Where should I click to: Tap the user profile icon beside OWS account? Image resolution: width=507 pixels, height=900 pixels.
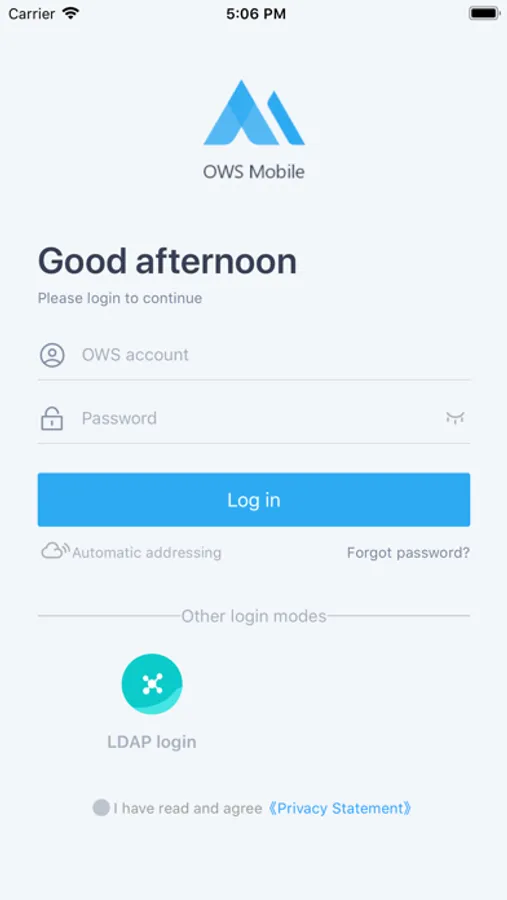[x=52, y=355]
